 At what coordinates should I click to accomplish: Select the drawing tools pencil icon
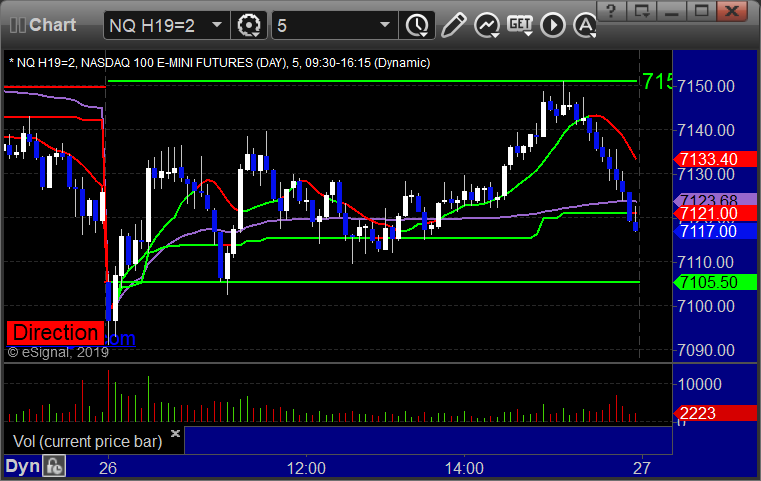[x=453, y=25]
